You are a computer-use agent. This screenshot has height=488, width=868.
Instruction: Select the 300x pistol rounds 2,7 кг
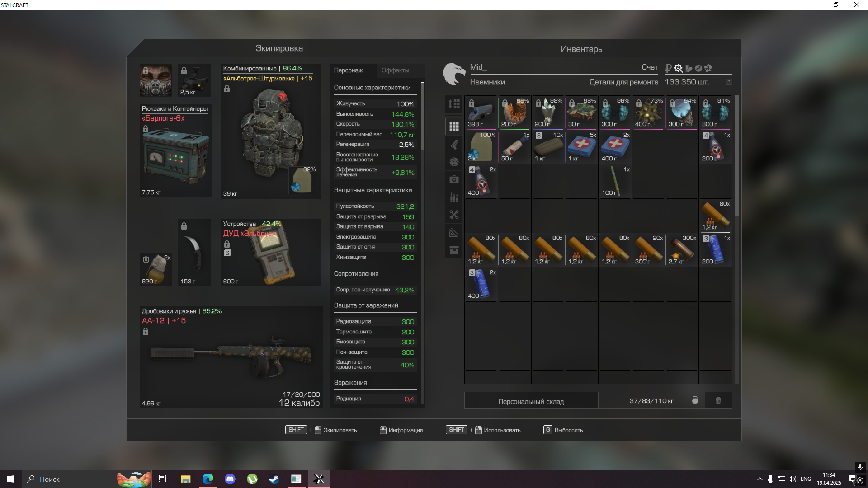[x=682, y=250]
